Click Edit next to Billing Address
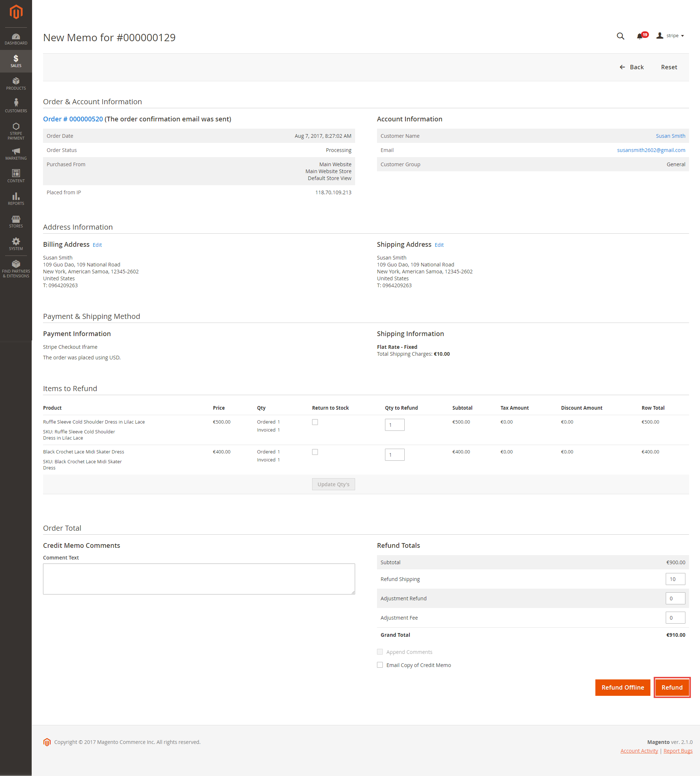 point(97,245)
